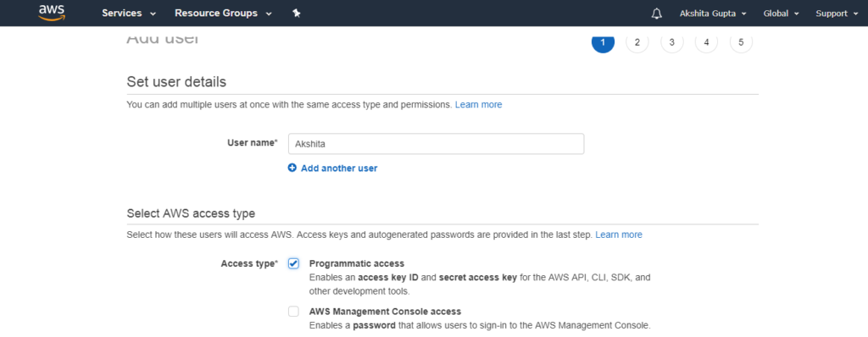
Task: Enable AWS Management Console access checkbox
Action: point(293,312)
